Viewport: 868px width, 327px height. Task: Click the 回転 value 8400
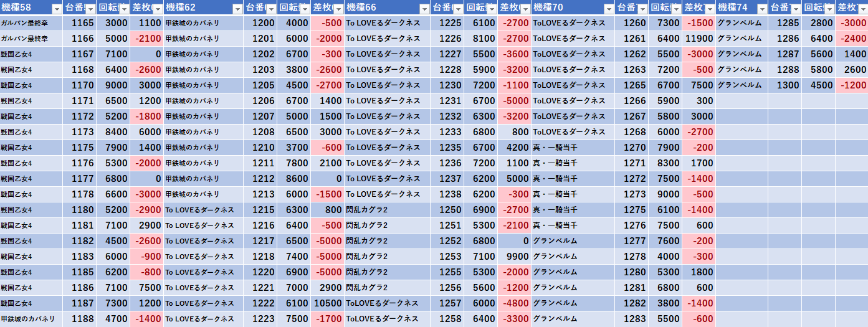(x=113, y=132)
